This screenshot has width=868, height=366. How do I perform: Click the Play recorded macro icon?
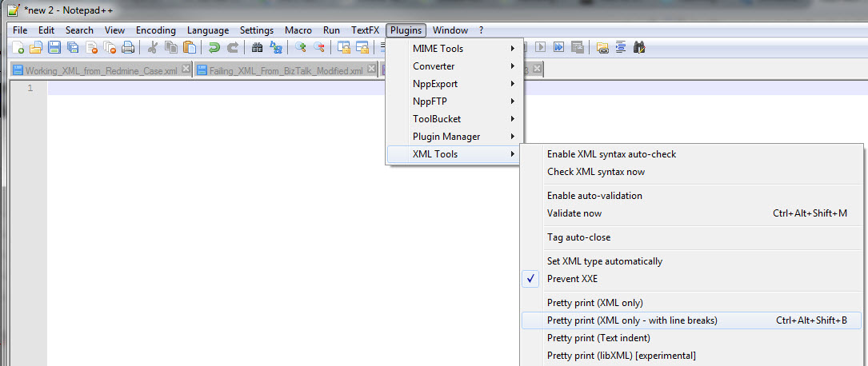tap(540, 47)
